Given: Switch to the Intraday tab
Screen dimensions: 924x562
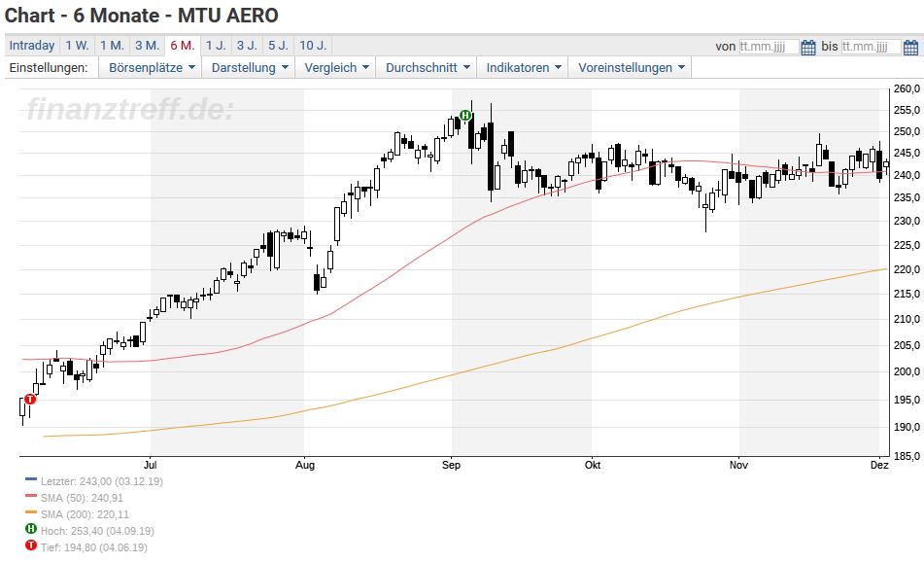Looking at the screenshot, I should pyautogui.click(x=32, y=46).
